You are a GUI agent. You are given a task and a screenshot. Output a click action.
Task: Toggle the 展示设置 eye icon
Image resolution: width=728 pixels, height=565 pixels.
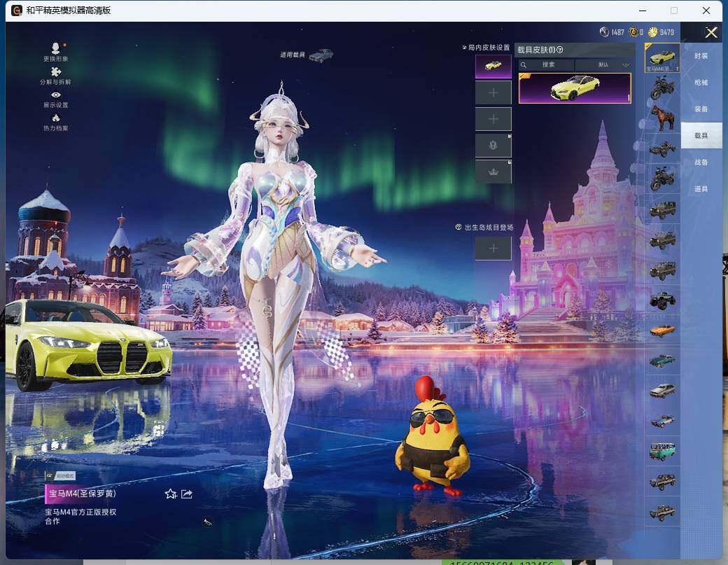click(x=56, y=95)
